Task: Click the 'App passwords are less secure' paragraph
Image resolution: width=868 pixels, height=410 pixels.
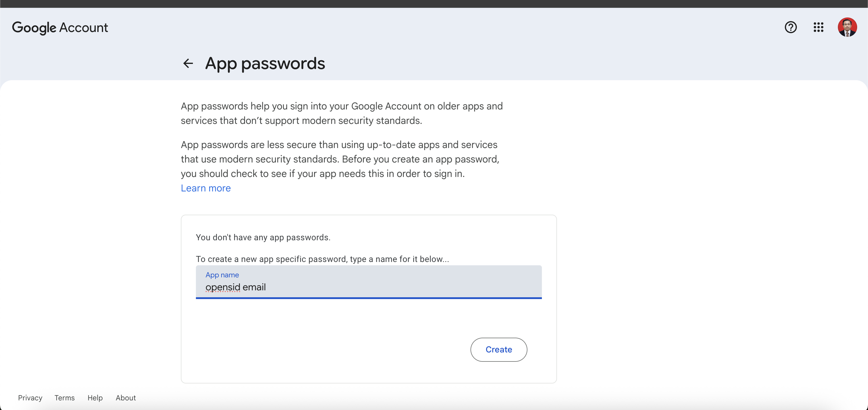Action: tap(340, 159)
